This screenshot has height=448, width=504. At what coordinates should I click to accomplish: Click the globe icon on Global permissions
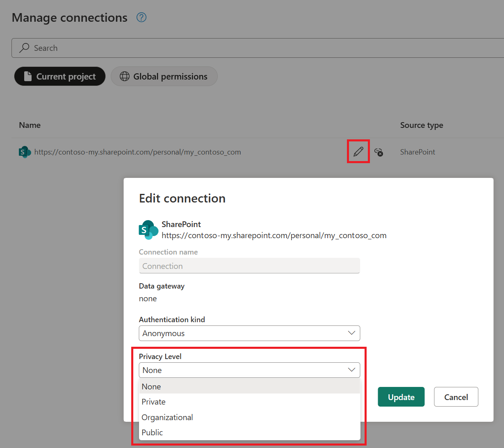coord(124,76)
